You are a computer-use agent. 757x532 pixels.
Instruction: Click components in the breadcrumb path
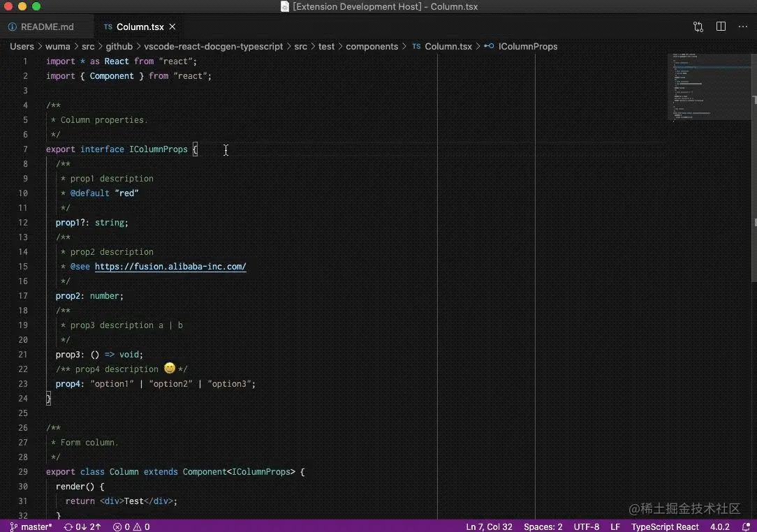pos(372,46)
